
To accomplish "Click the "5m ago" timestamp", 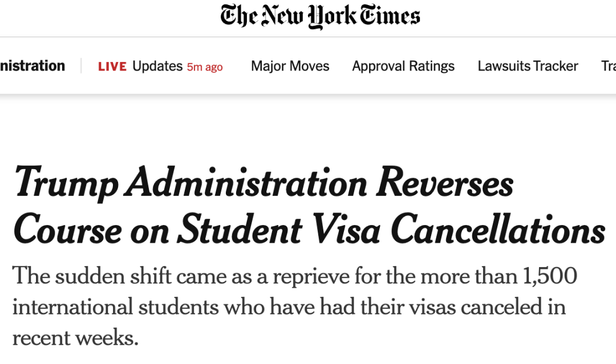I will (205, 67).
